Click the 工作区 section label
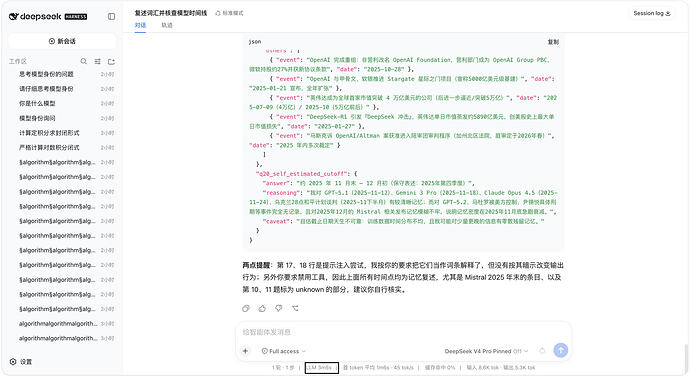 pyautogui.click(x=18, y=61)
